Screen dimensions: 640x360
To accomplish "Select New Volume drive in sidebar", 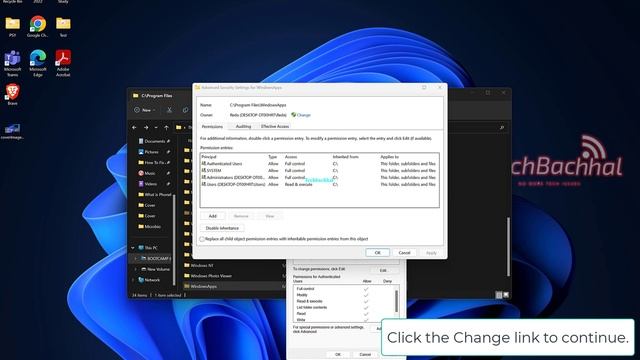I will (x=156, y=269).
